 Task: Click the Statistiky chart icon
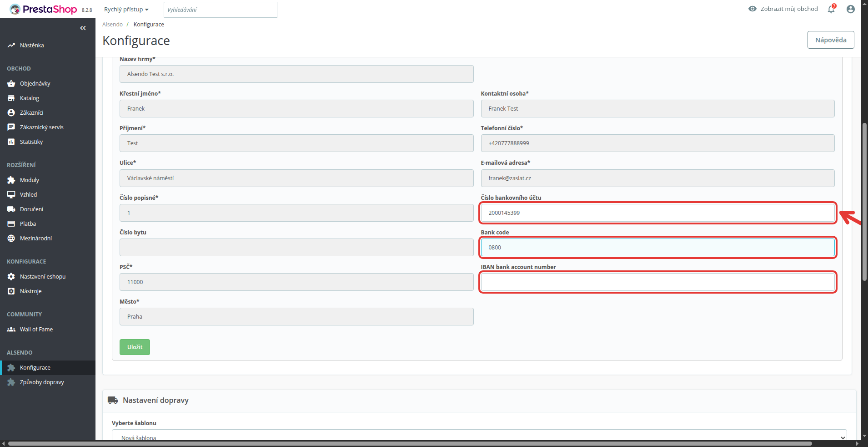(x=11, y=142)
